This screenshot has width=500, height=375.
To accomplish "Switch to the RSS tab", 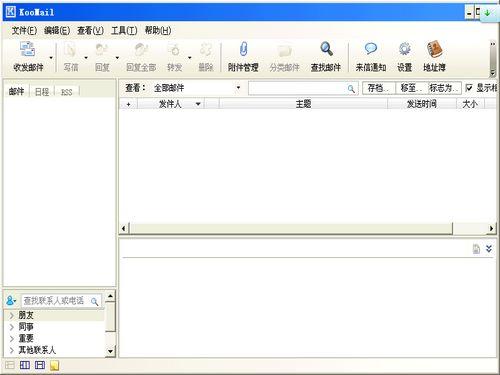I will (67, 92).
